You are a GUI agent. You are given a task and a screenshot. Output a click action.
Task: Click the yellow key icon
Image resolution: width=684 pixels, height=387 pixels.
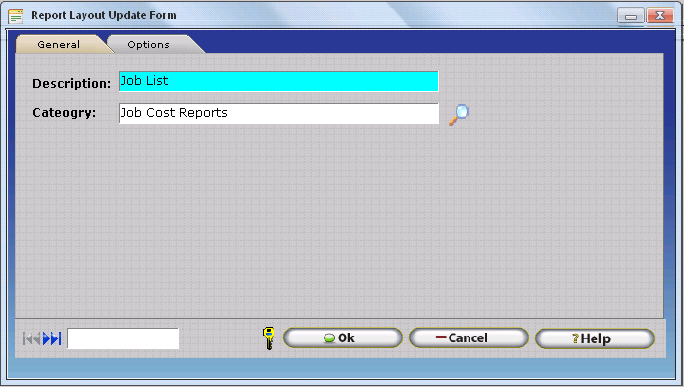point(269,338)
